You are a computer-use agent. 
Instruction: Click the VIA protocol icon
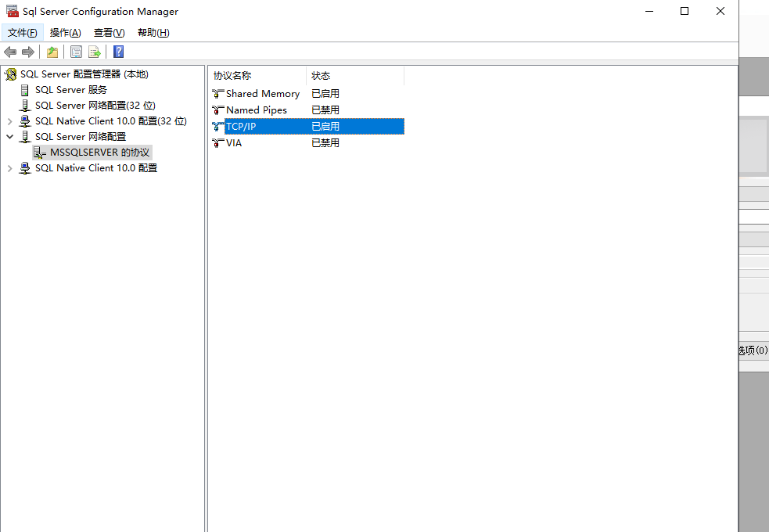[218, 143]
